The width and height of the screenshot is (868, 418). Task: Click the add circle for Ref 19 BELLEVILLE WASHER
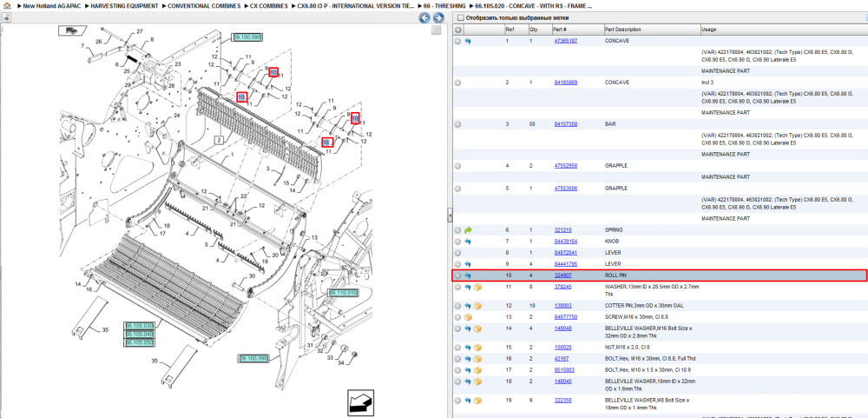click(x=457, y=401)
